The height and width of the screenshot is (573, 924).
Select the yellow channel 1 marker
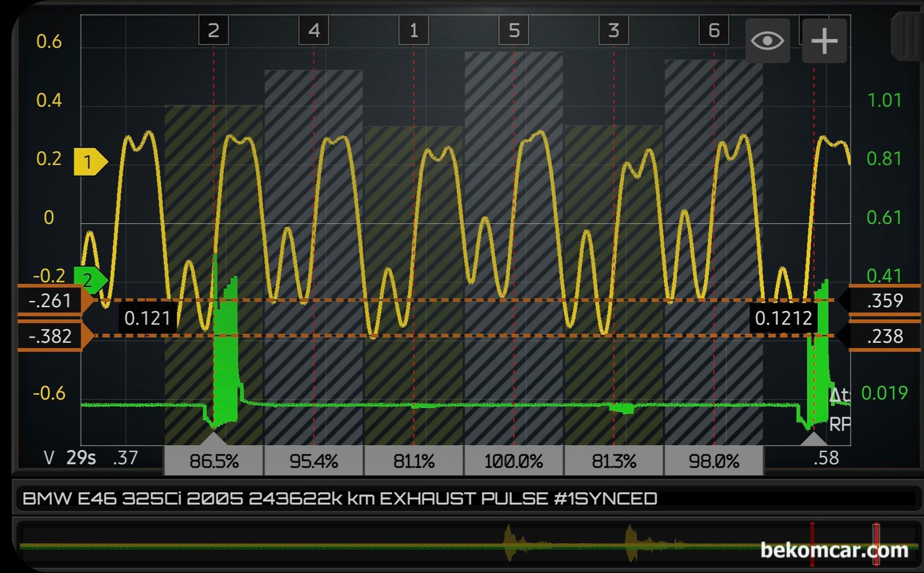coord(89,162)
